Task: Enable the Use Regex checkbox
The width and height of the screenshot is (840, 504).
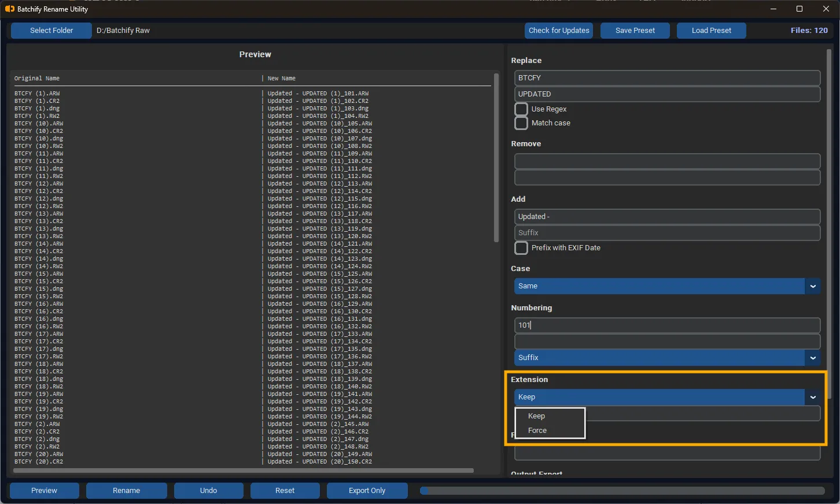Action: click(521, 109)
